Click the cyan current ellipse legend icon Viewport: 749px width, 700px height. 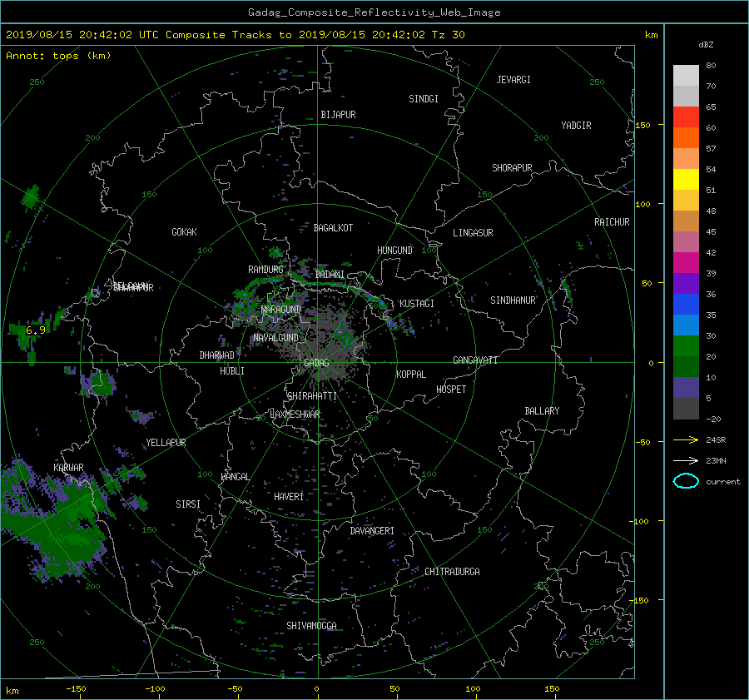coord(686,481)
